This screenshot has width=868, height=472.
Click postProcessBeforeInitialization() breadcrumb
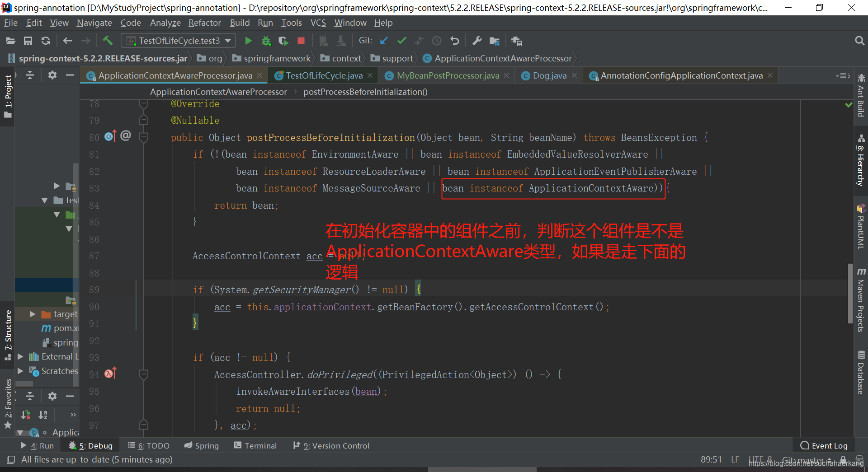coord(365,92)
